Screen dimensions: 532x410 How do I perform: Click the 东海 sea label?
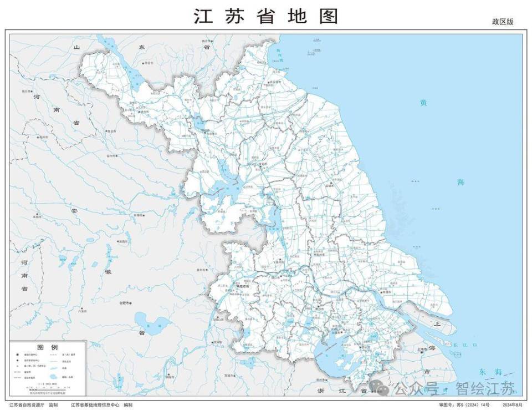[x=490, y=372]
